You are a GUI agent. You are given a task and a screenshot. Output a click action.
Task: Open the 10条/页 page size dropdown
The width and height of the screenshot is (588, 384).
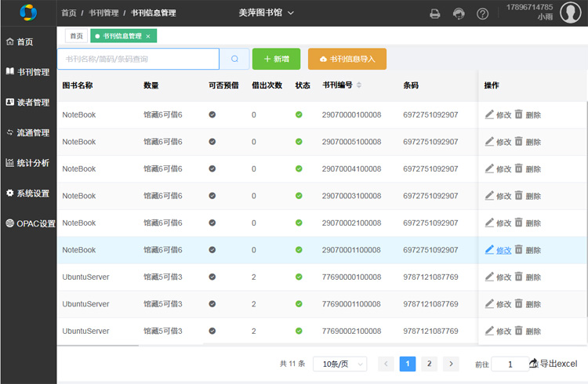340,364
